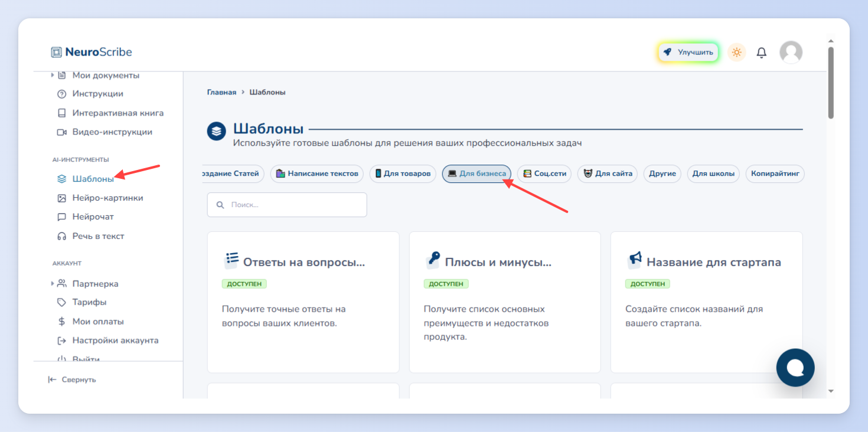Click the rocket icon in Улучшить

click(x=667, y=52)
